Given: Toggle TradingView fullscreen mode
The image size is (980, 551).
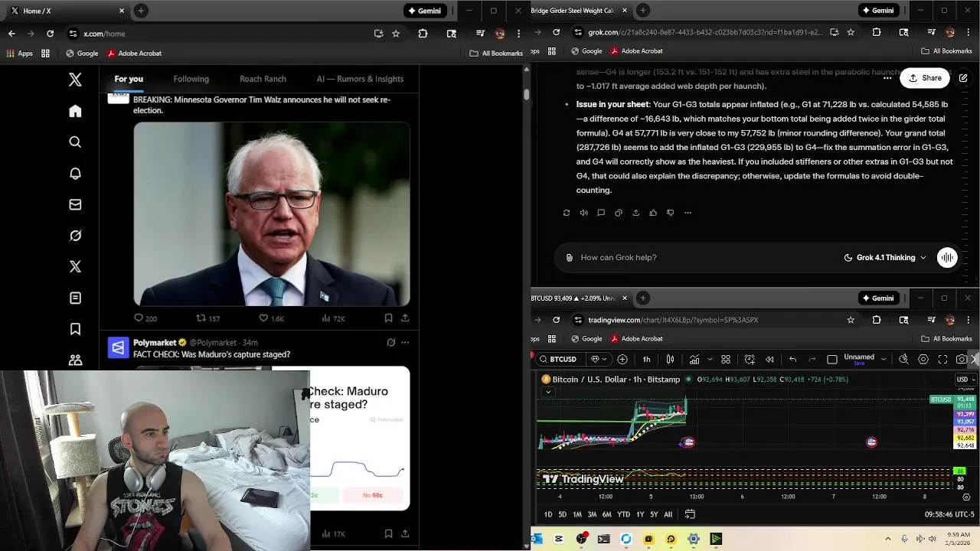Looking at the screenshot, I should tap(943, 360).
